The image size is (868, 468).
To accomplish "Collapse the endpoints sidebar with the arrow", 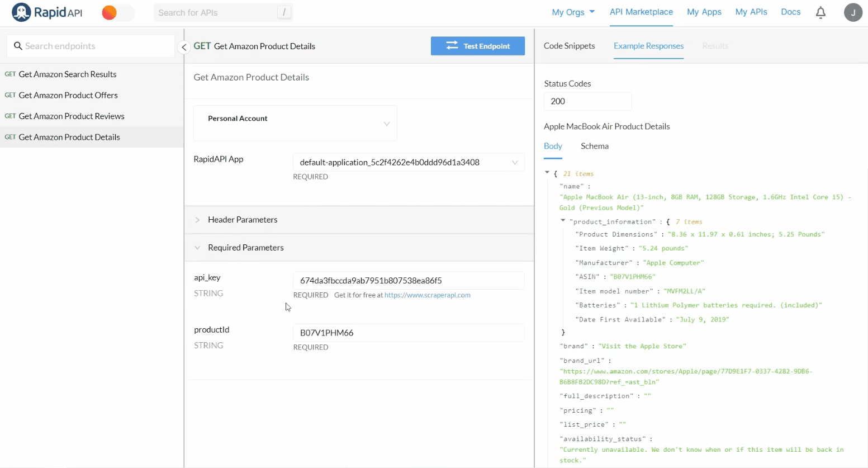I will 184,48.
